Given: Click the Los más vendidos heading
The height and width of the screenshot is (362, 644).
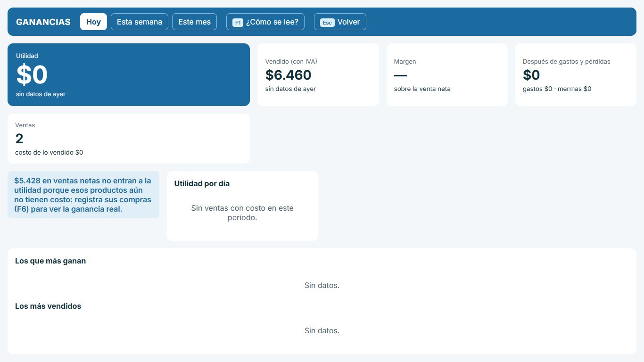Looking at the screenshot, I should [48, 306].
